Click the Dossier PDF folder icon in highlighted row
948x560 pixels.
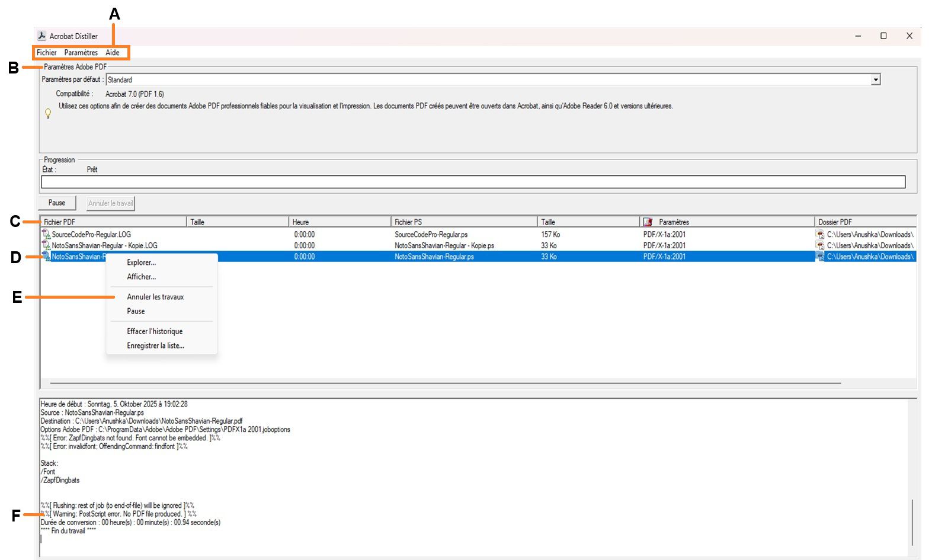click(x=820, y=257)
